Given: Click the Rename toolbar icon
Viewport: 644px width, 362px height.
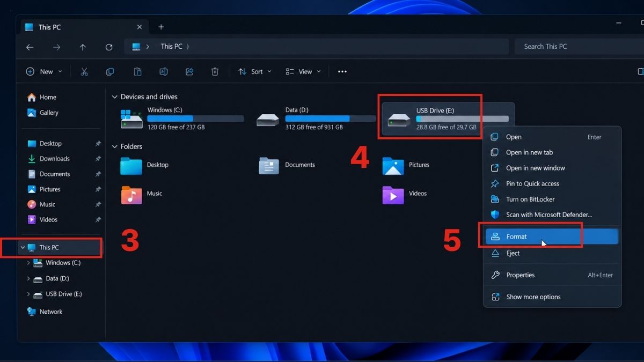Looking at the screenshot, I should 164,71.
